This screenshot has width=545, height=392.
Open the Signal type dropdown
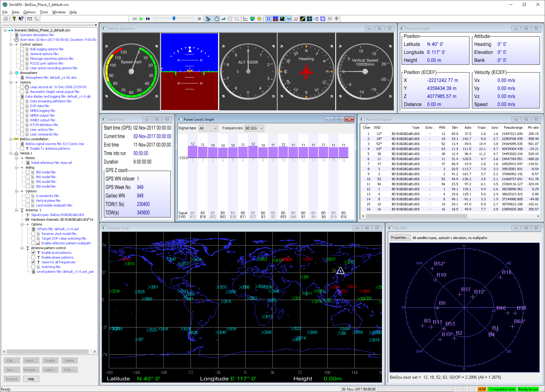coord(208,128)
